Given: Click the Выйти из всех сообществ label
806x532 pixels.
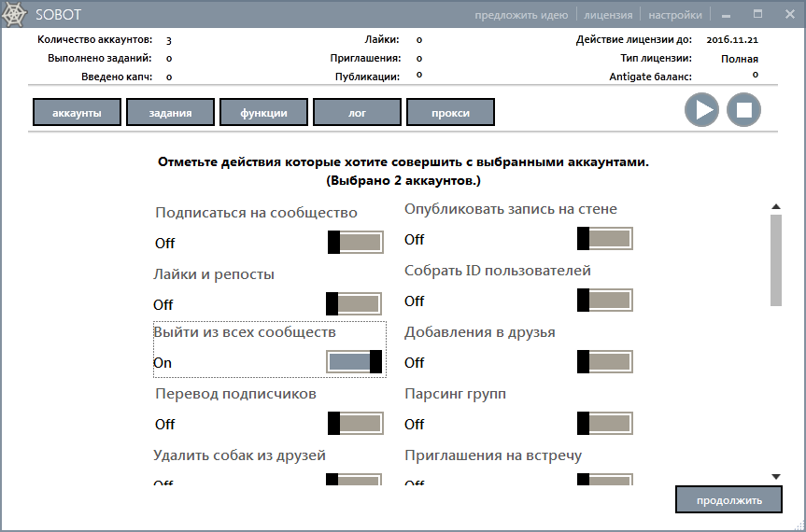Looking at the screenshot, I should tap(245, 332).
